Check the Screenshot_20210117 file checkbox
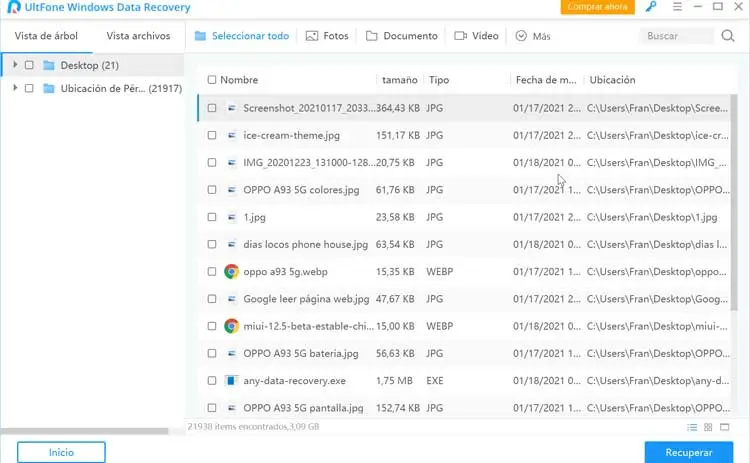 pyautogui.click(x=212, y=108)
